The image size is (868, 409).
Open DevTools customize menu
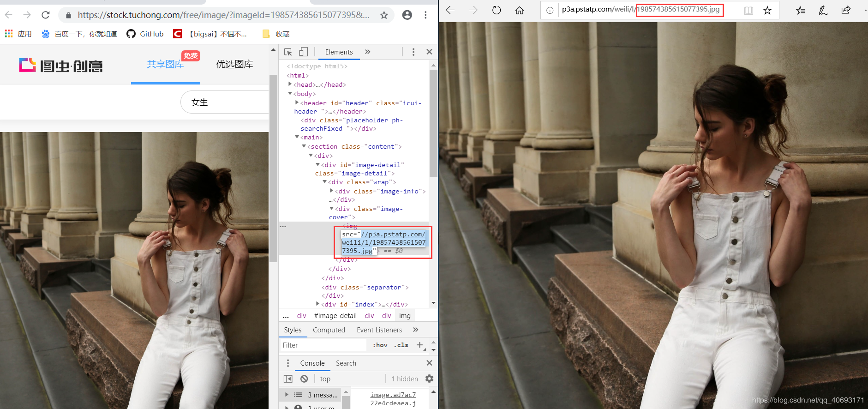[413, 52]
